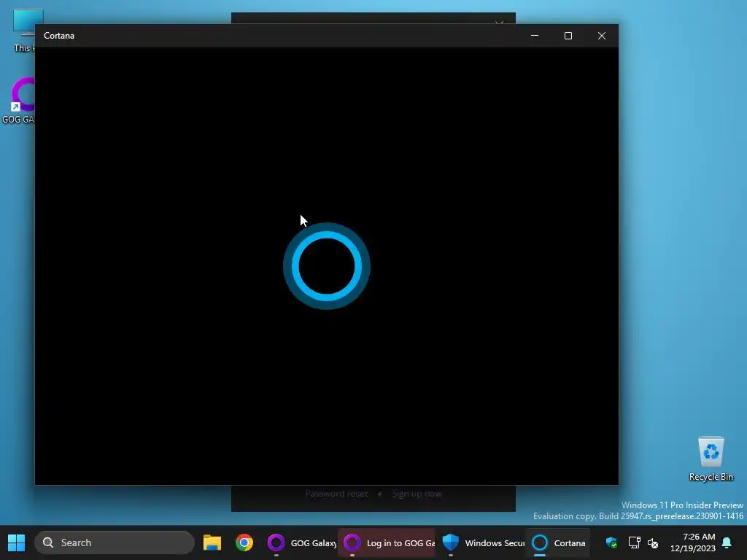Viewport: 747px width, 560px height.
Task: Click the Cortana window title text
Action: tap(59, 36)
